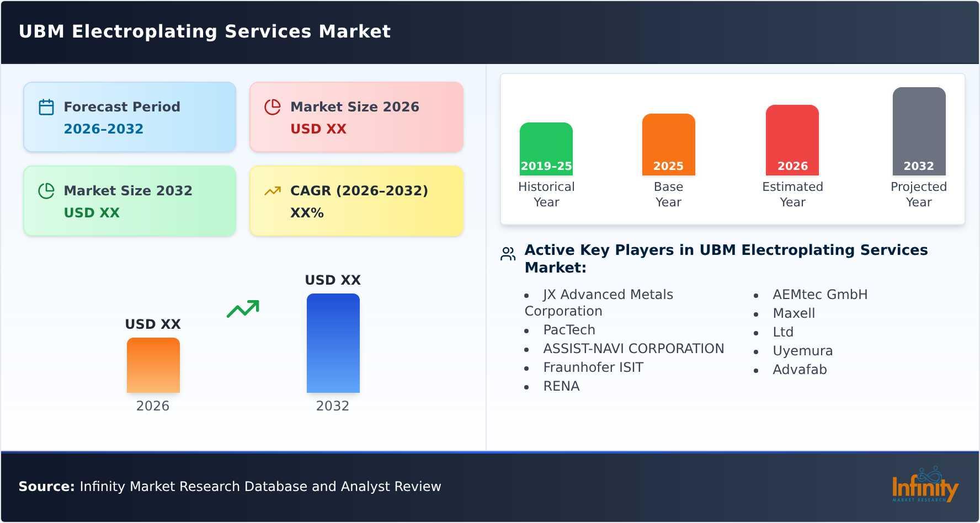Click 'Advafab' in the key players list
Viewport: 980px width, 523px height.
(x=800, y=370)
